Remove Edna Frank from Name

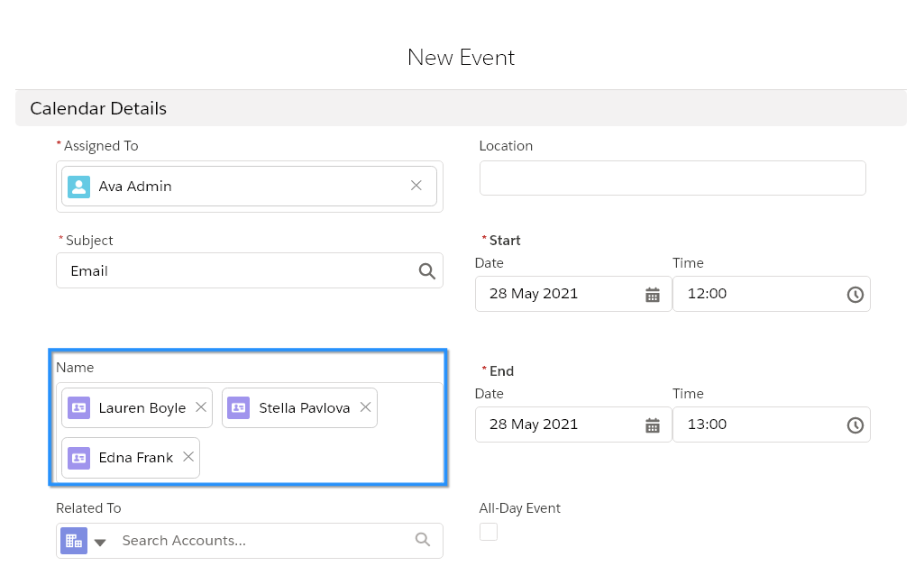pos(188,457)
